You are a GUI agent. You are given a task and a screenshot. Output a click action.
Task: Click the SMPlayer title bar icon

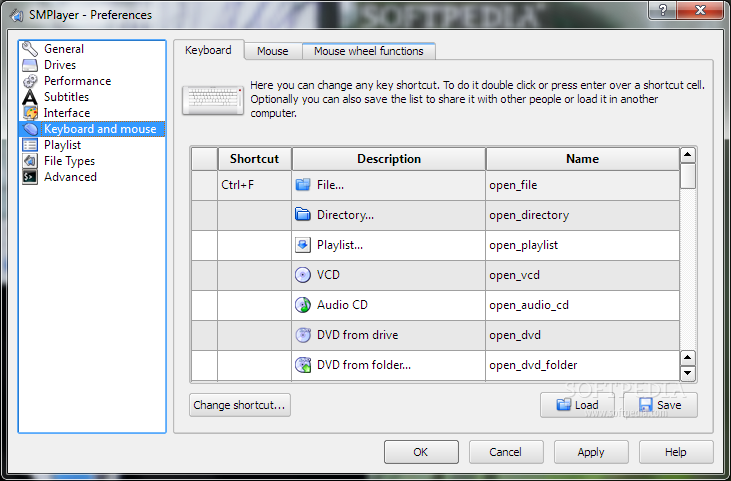[x=17, y=15]
